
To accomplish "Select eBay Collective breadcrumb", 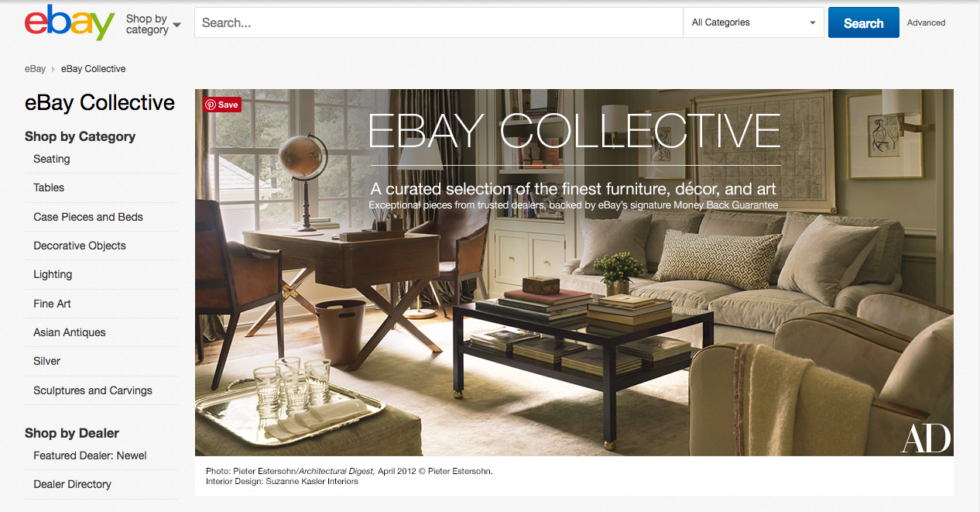I will coord(94,69).
